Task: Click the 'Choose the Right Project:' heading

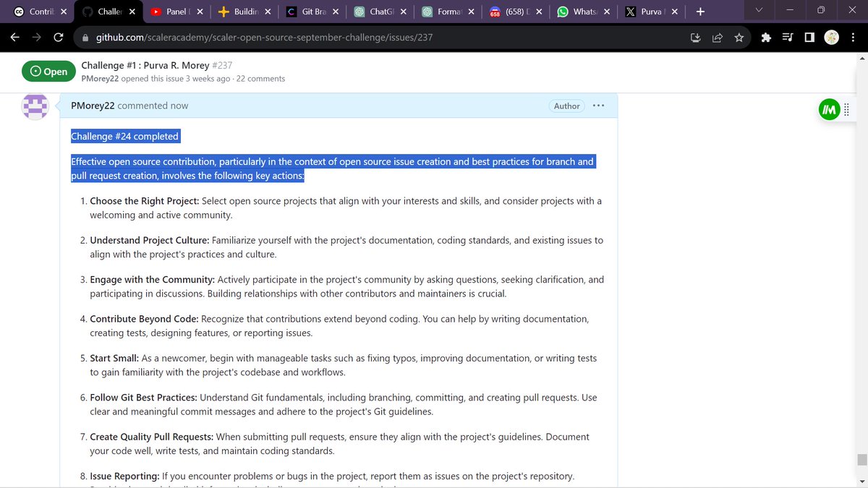Action: (x=145, y=201)
